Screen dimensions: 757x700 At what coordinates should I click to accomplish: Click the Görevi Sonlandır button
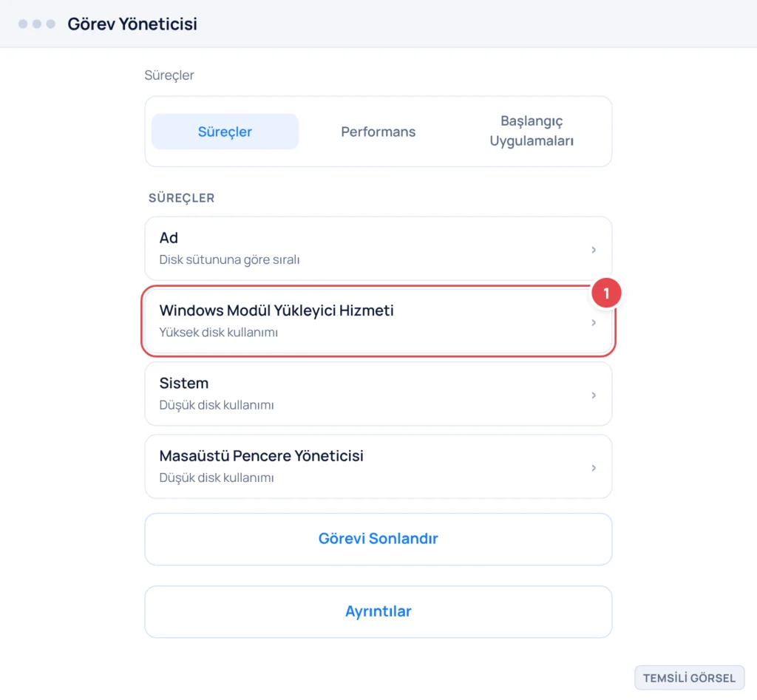click(x=378, y=539)
